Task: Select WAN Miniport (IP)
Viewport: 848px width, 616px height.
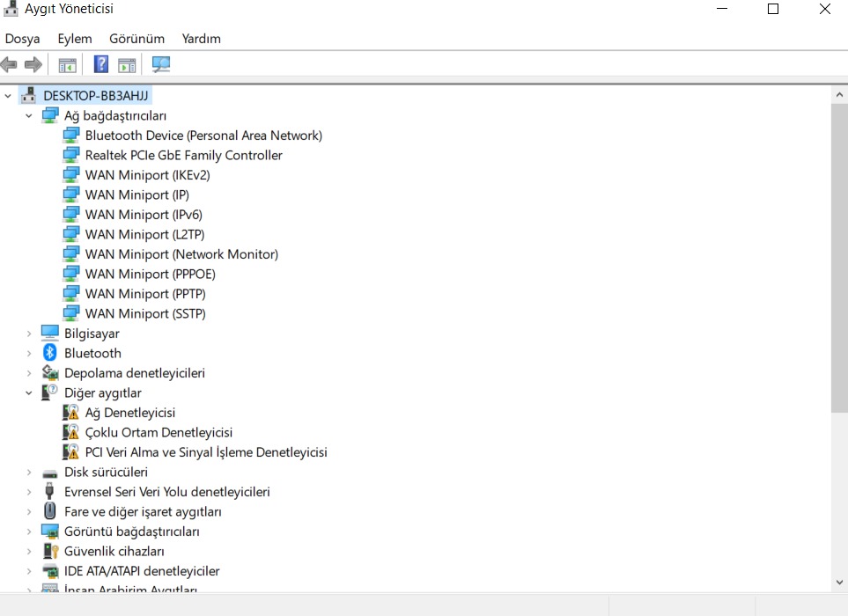Action: (x=136, y=195)
